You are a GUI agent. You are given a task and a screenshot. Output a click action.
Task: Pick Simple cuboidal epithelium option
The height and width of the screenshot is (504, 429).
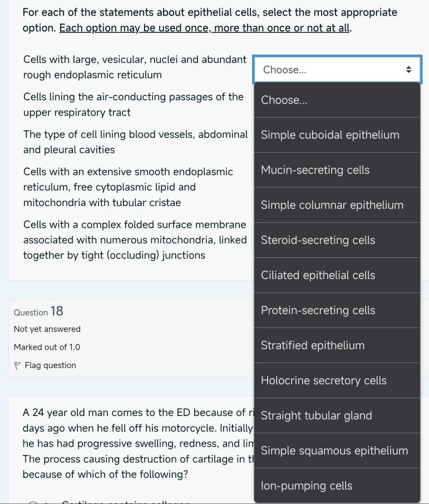(x=337, y=135)
